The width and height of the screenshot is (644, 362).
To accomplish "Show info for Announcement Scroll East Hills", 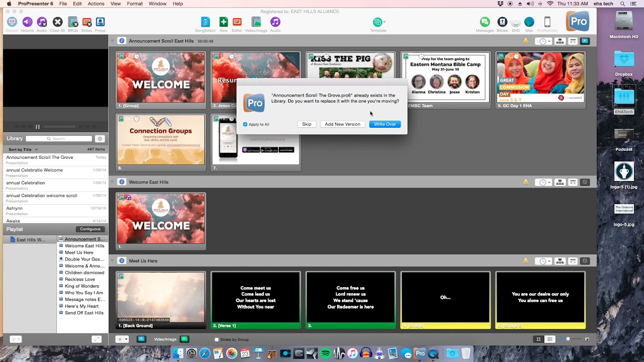I will point(121,41).
